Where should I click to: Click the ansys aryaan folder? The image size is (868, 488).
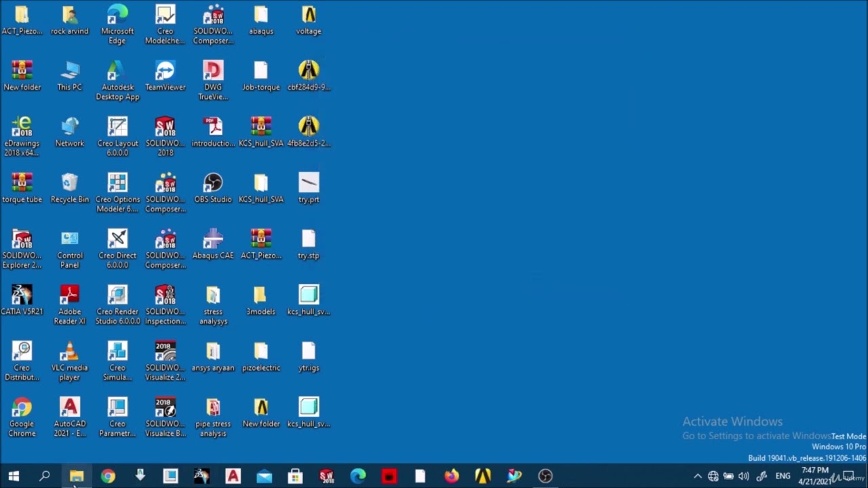213,357
